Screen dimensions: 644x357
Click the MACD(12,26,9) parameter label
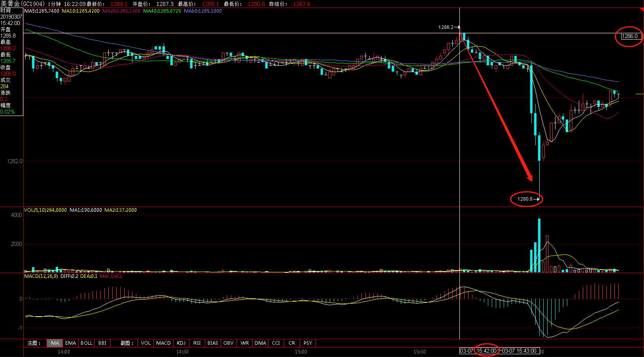[x=41, y=276]
